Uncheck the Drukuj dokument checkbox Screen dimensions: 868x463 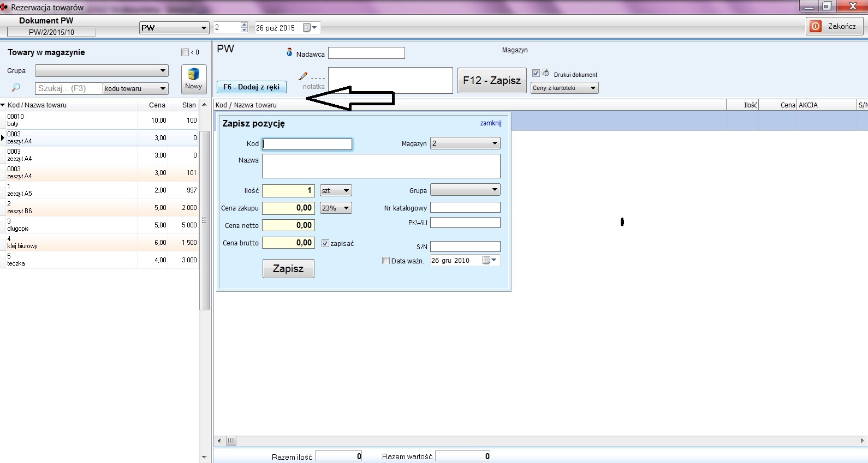point(536,73)
